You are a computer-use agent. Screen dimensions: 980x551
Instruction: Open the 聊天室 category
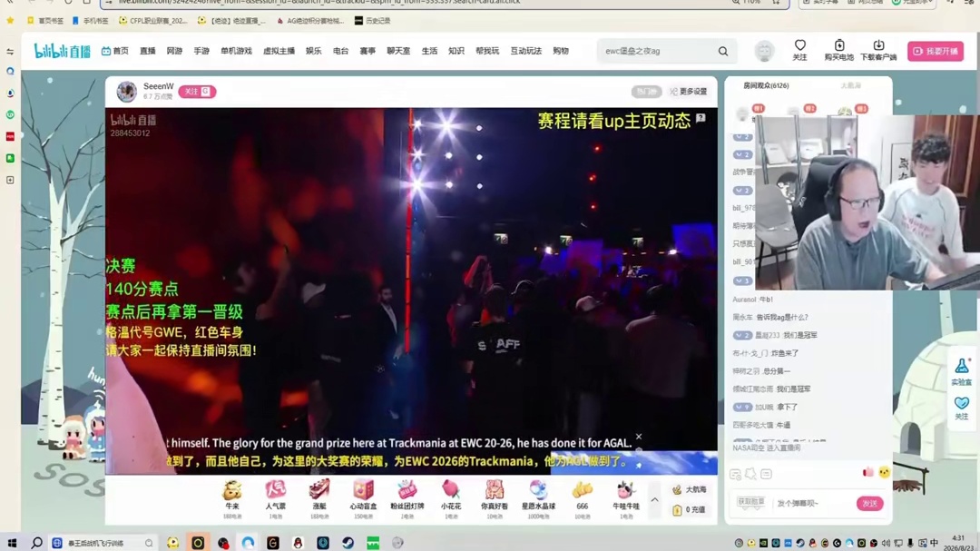coord(398,51)
